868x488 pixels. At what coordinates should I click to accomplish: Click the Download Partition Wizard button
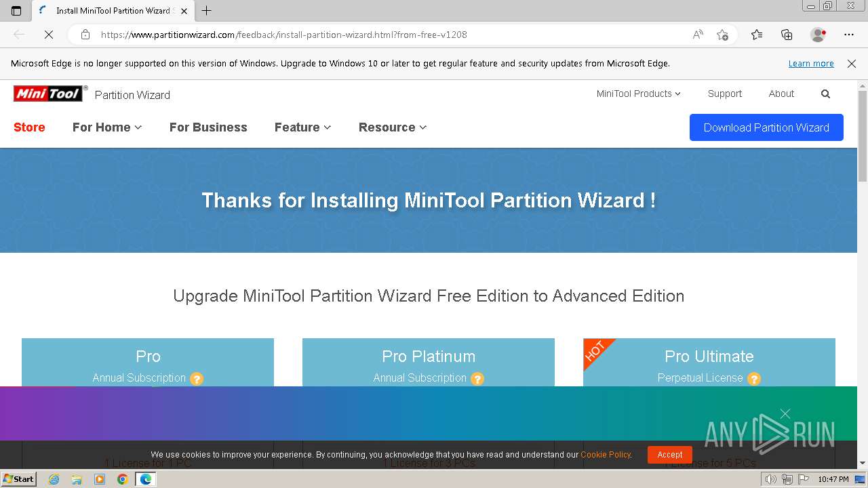pyautogui.click(x=766, y=127)
